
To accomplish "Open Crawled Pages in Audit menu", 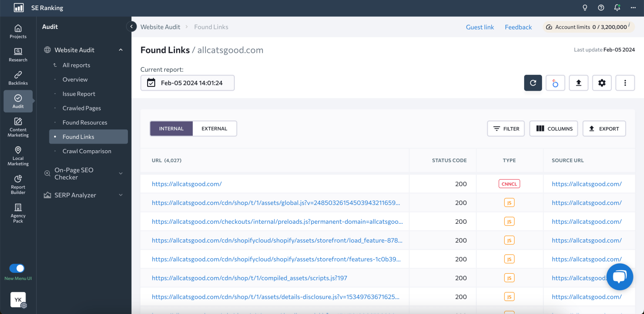I will click(x=82, y=108).
